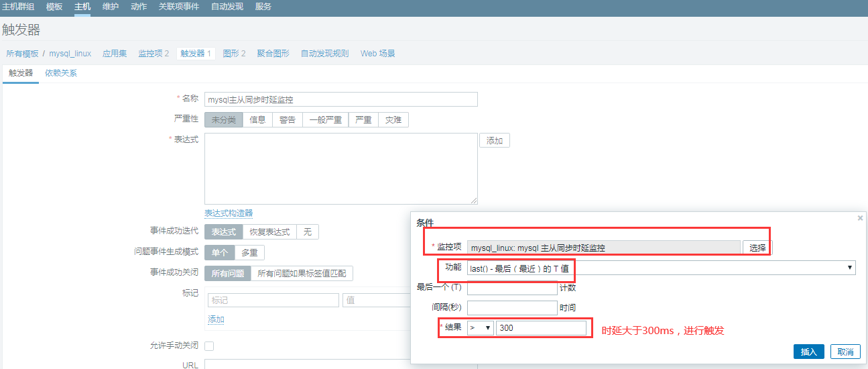Screen dimensions: 868x369
Task: Click the 标记 tag name field
Action: point(273,301)
